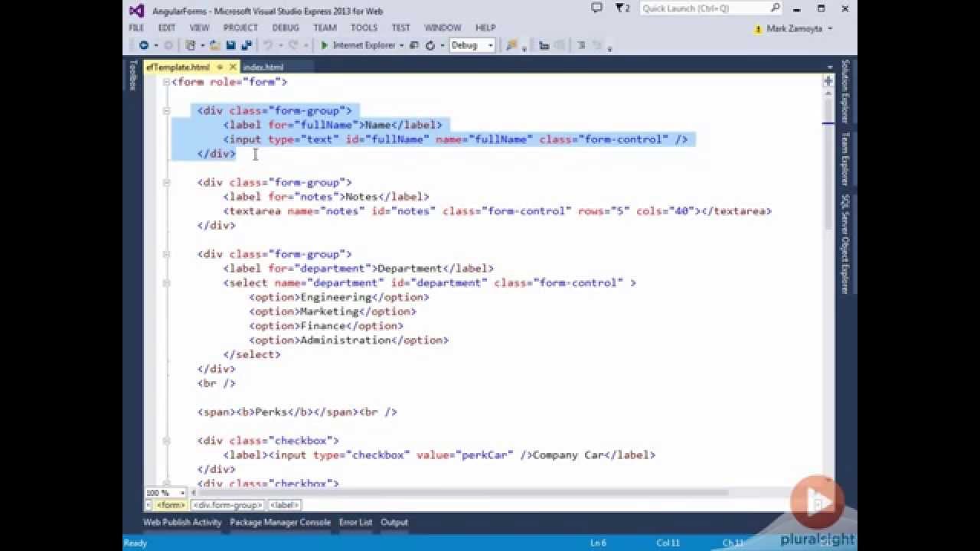Open the document tab list dropdown arrow
The width and height of the screenshot is (980, 551).
tap(830, 67)
